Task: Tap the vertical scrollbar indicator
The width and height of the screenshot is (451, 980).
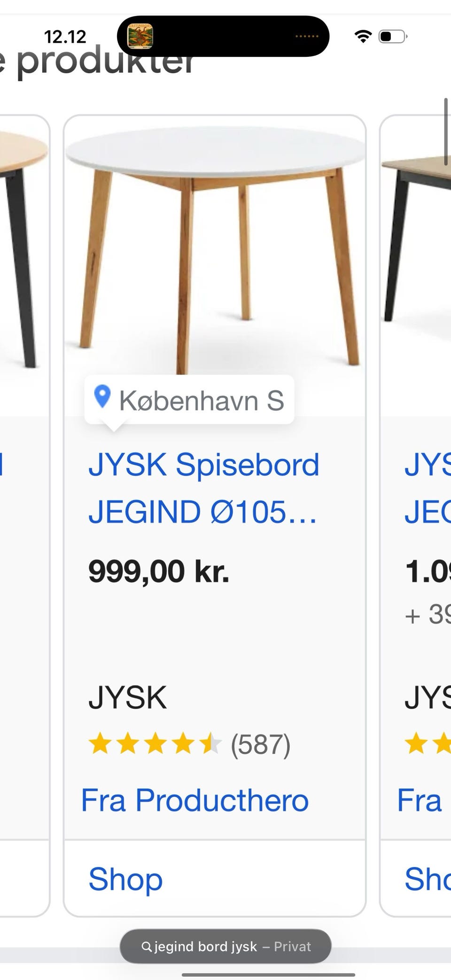Action: point(446,132)
